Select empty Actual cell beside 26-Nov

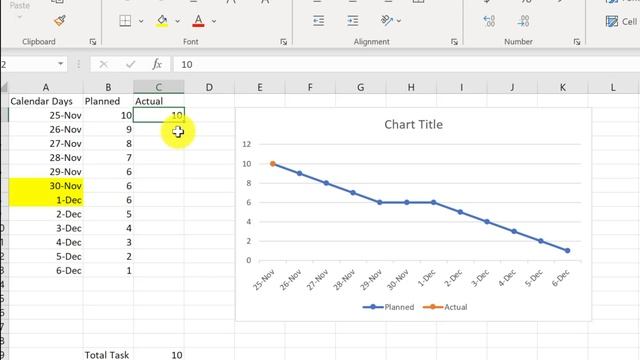159,129
